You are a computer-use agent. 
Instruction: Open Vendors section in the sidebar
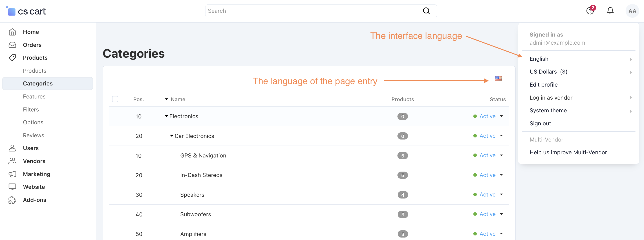(34, 161)
